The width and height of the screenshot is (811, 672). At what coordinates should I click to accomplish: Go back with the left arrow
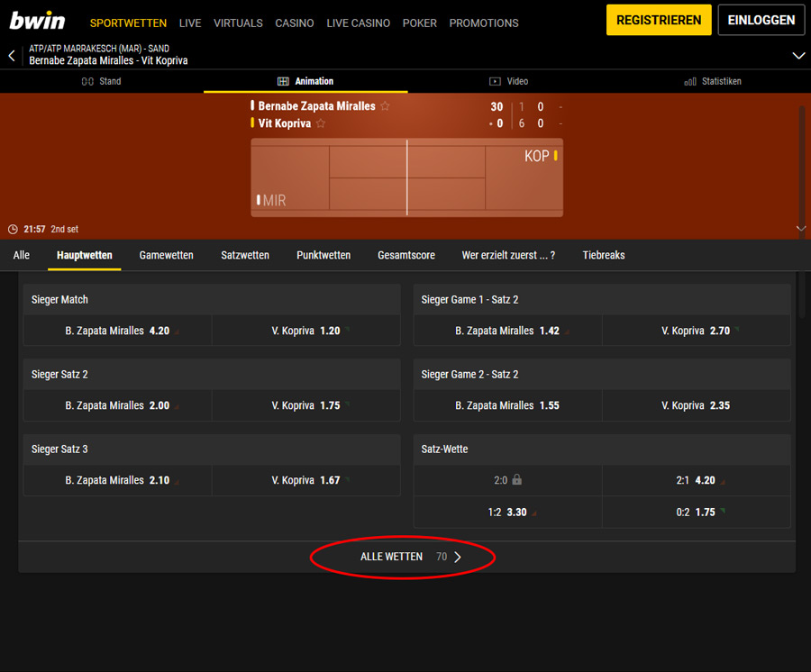tap(12, 55)
